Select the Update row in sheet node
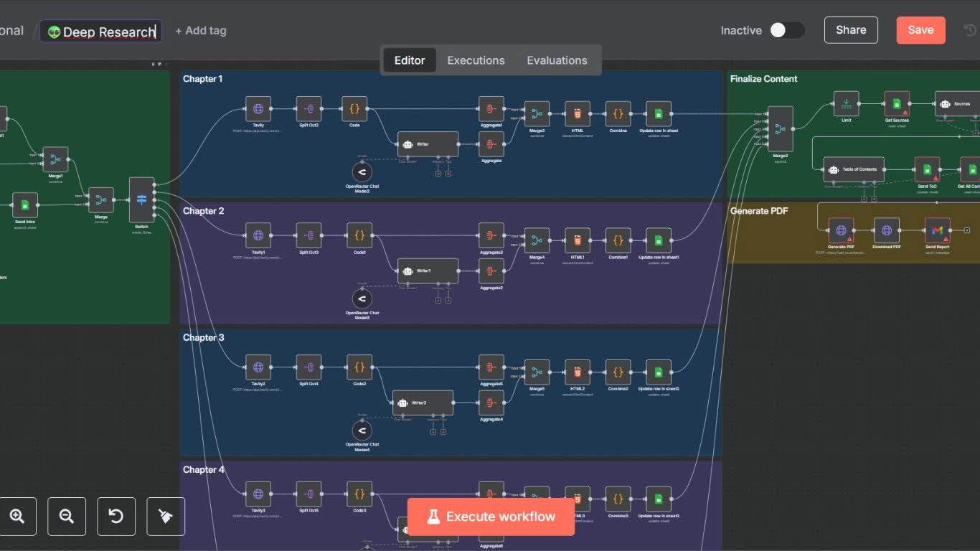980x551 pixels. (x=659, y=113)
